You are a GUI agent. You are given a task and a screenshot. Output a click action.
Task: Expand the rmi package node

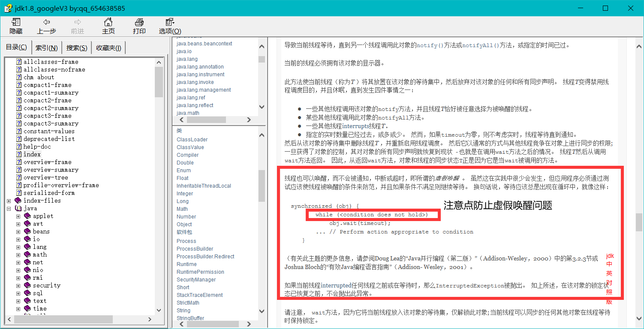[18, 278]
